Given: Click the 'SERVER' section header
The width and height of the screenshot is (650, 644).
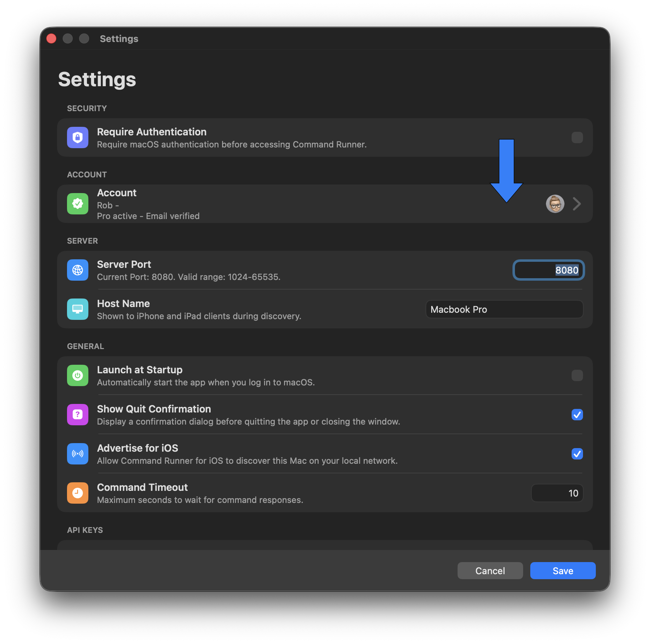Looking at the screenshot, I should point(82,241).
